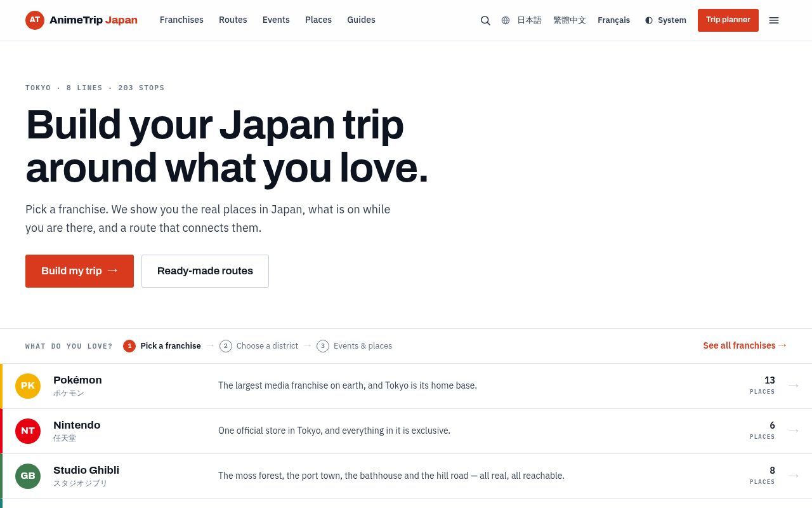Click the Trip planner button
Viewport: 812px width, 508px height.
coord(728,20)
